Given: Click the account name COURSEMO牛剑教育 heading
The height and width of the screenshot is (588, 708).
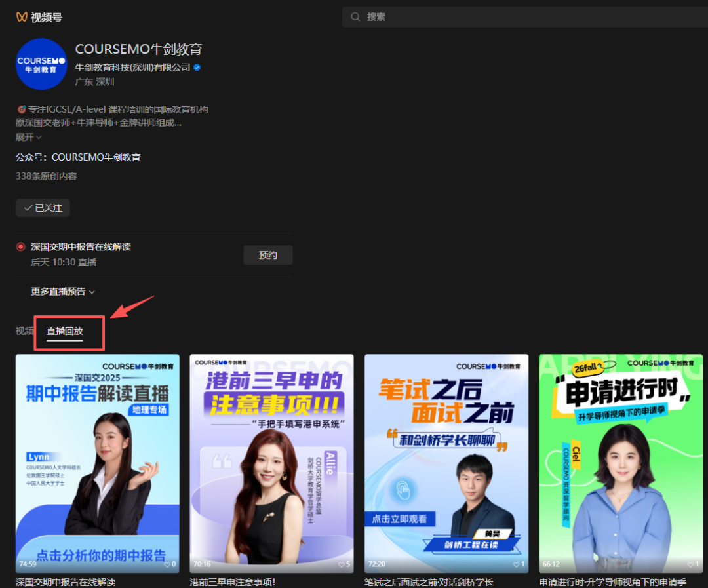Looking at the screenshot, I should coord(138,49).
